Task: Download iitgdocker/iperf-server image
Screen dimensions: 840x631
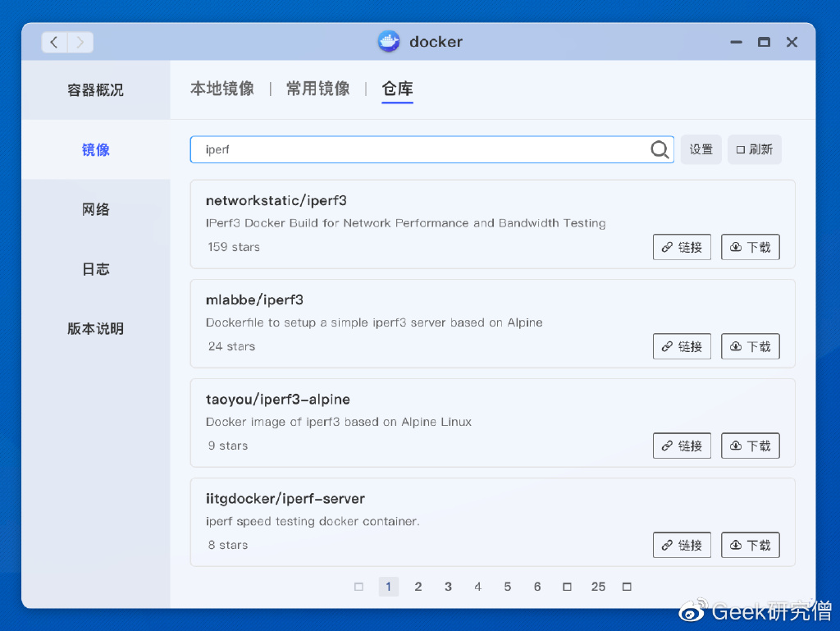Action: pyautogui.click(x=750, y=546)
